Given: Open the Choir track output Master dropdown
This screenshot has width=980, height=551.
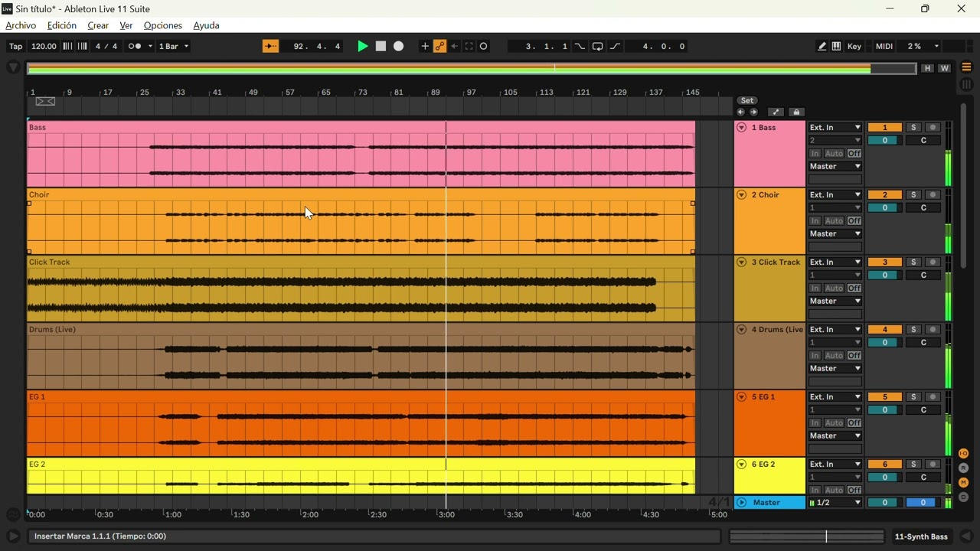Looking at the screenshot, I should pyautogui.click(x=835, y=234).
